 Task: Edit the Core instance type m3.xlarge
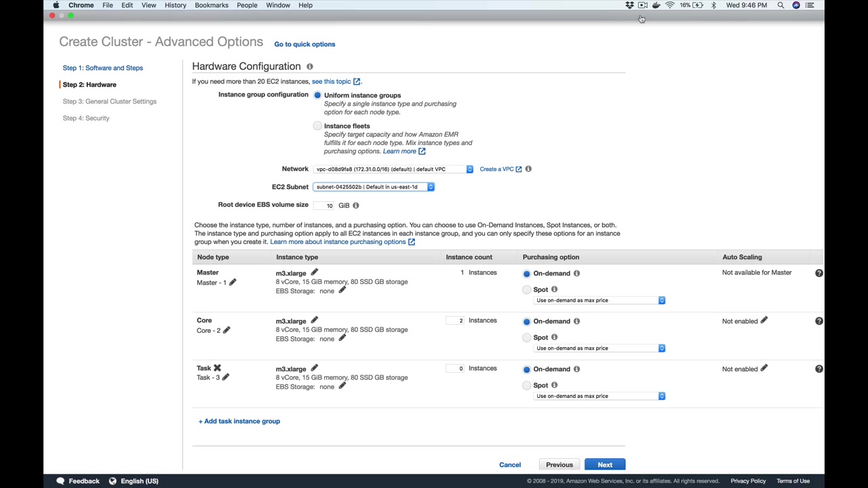point(314,321)
